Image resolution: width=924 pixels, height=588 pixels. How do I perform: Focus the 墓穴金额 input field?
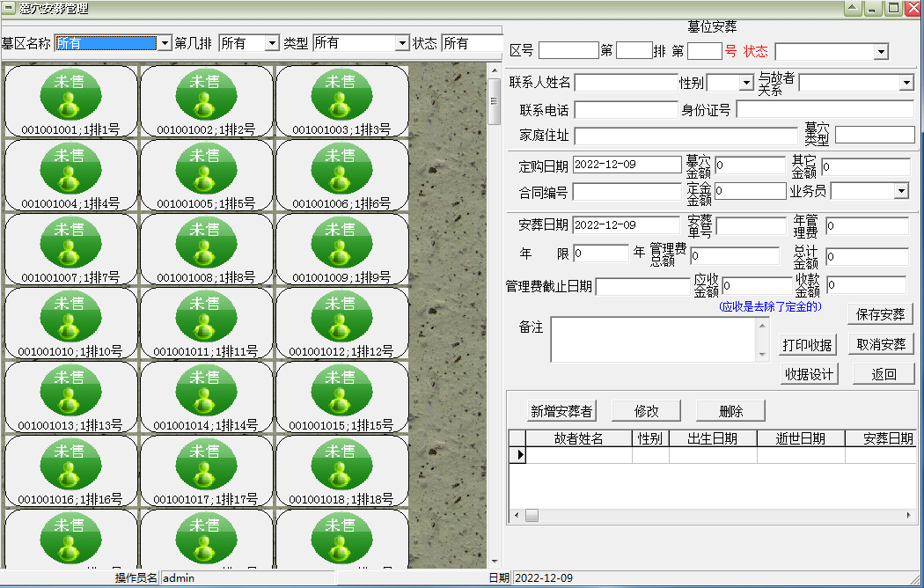tap(750, 166)
